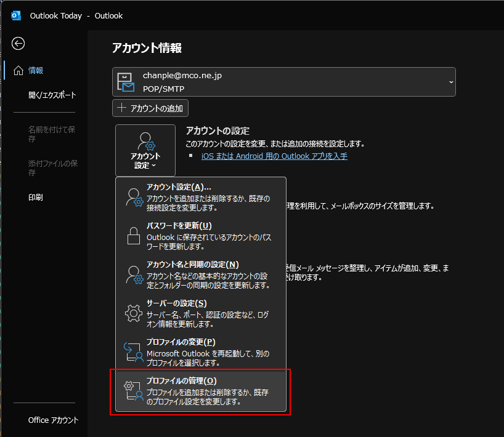Click the manage-profile icon beside プロファイルの管理
Viewport: 504px width, 437px height.
[x=133, y=391]
